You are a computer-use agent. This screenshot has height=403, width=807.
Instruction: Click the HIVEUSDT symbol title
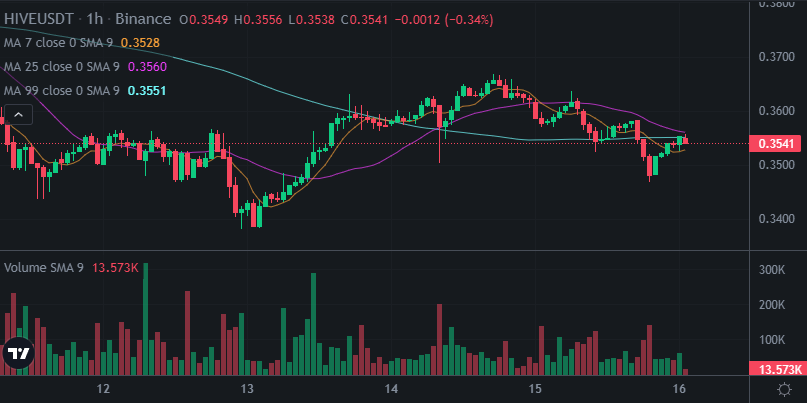[x=40, y=20]
